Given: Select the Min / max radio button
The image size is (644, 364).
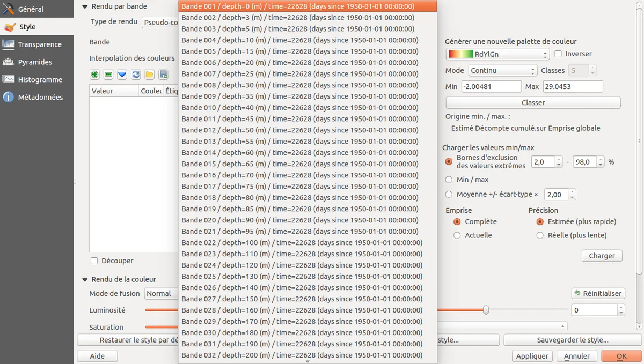Looking at the screenshot, I should [449, 180].
